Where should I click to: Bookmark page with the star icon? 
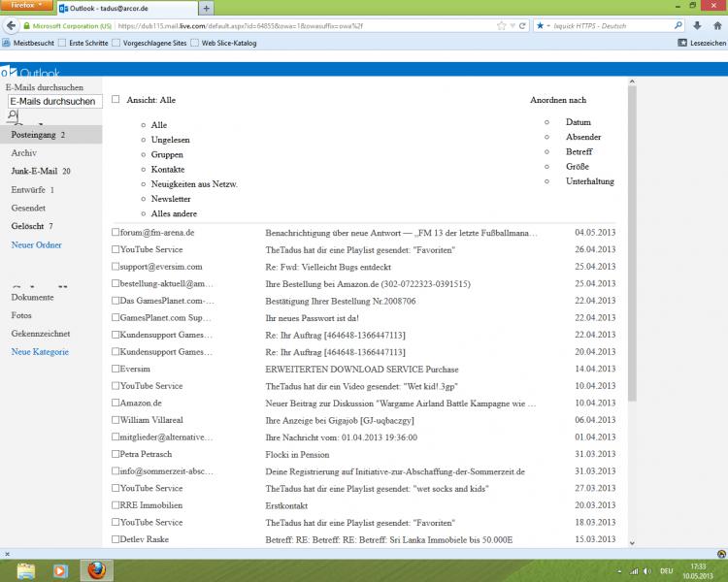(x=502, y=26)
